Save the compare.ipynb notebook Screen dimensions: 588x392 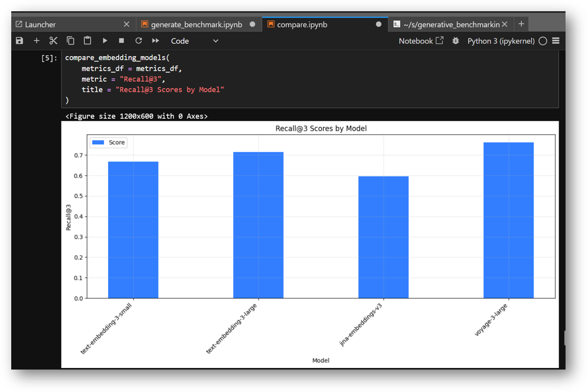(19, 41)
